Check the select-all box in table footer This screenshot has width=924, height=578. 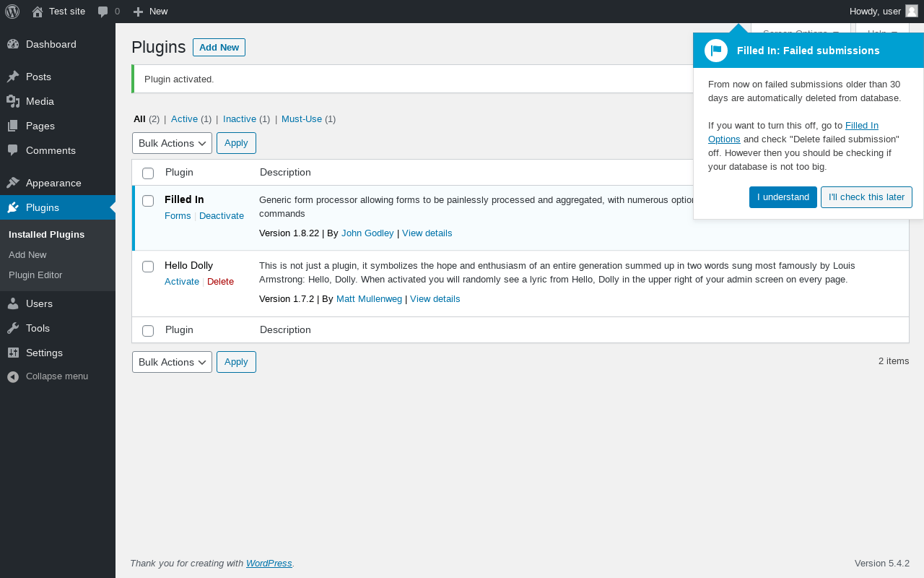(x=148, y=331)
